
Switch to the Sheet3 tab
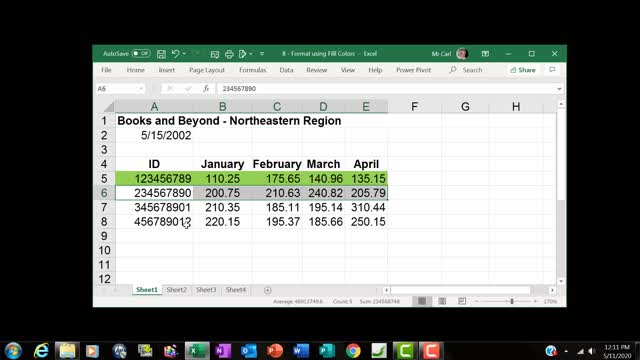[x=206, y=290]
